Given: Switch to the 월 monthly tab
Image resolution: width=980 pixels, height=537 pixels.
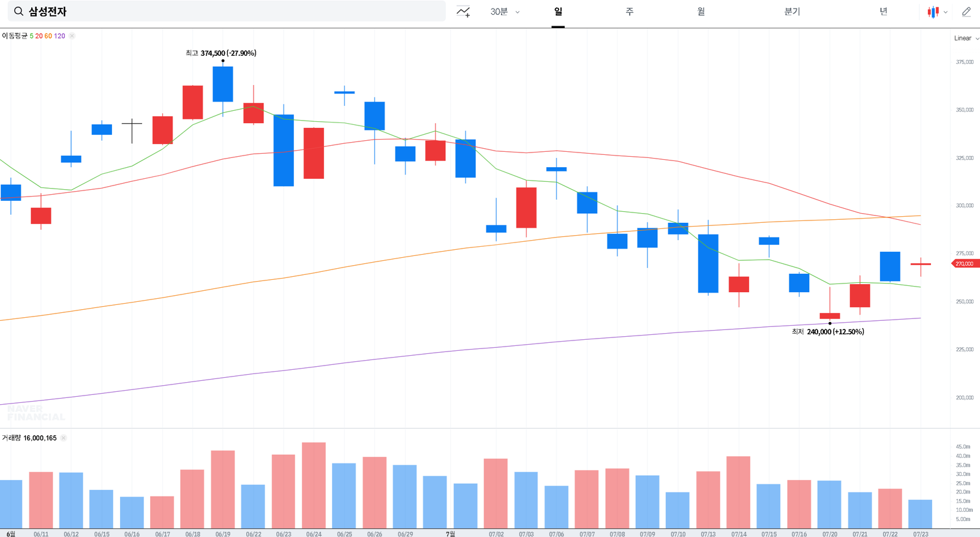Looking at the screenshot, I should [x=701, y=12].
